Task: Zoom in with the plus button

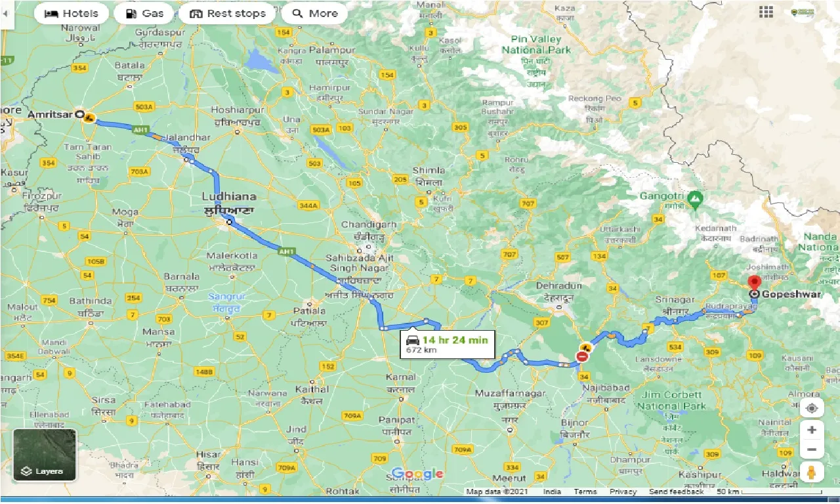Action: point(812,430)
